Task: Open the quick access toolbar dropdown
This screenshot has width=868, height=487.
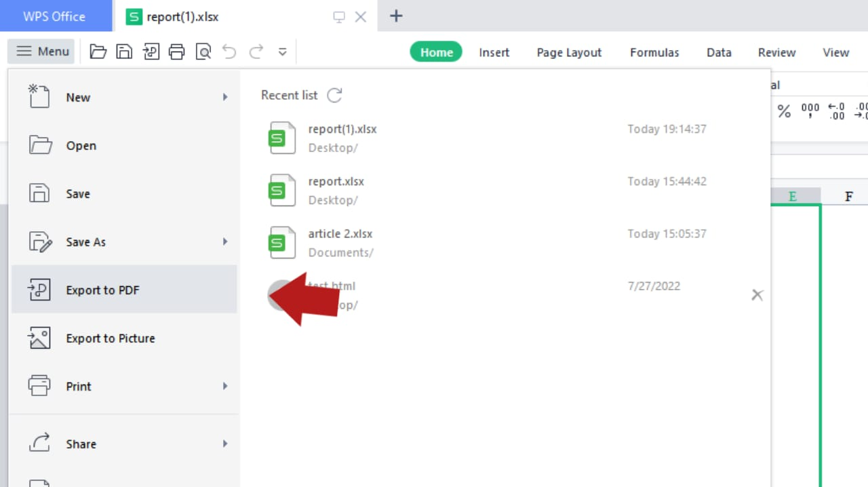Action: (282, 51)
